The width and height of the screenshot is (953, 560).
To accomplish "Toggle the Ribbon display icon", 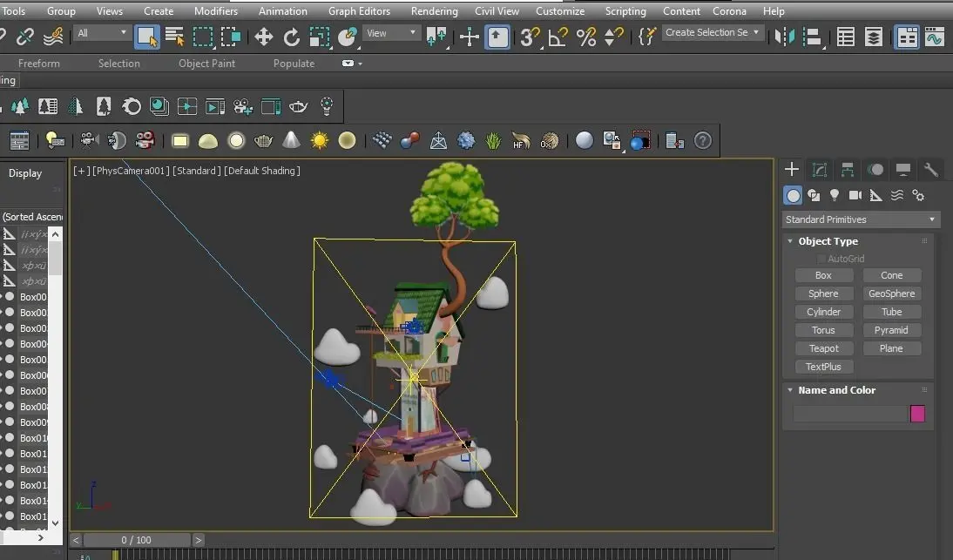I will [x=907, y=37].
